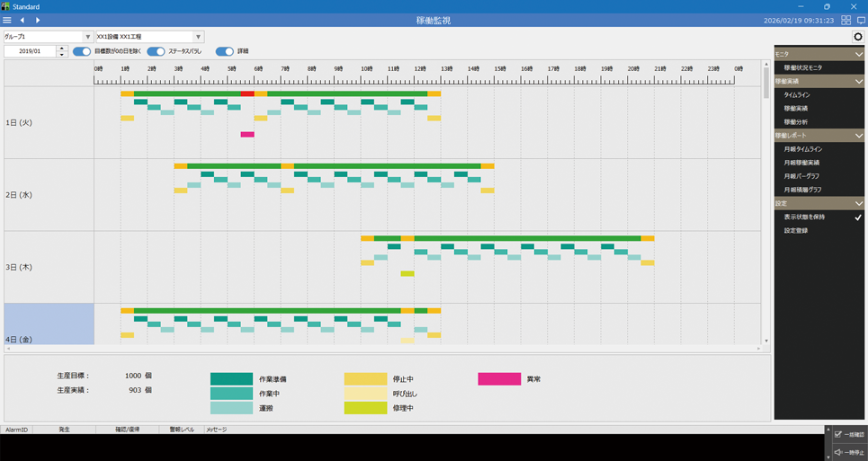The width and height of the screenshot is (868, 461).
Task: Open the tile layout grid icon
Action: (846, 20)
